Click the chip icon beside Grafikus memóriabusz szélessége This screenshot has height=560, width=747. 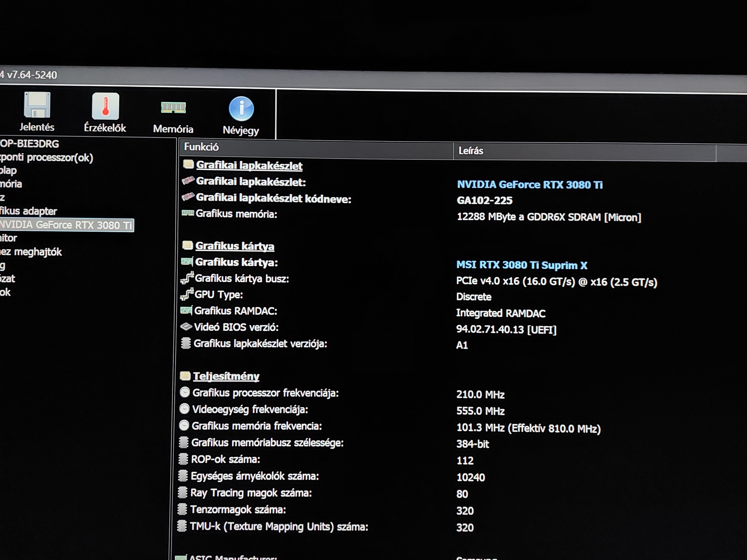pyautogui.click(x=183, y=442)
